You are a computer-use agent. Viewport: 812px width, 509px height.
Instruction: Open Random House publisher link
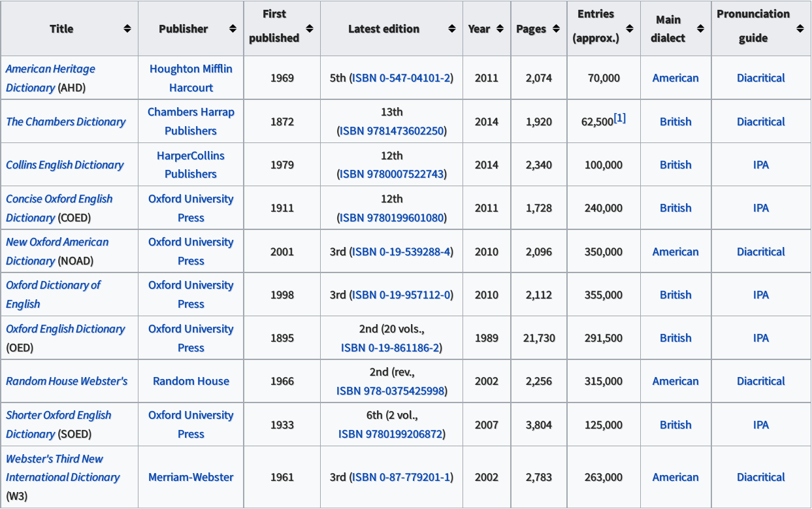pyautogui.click(x=191, y=381)
